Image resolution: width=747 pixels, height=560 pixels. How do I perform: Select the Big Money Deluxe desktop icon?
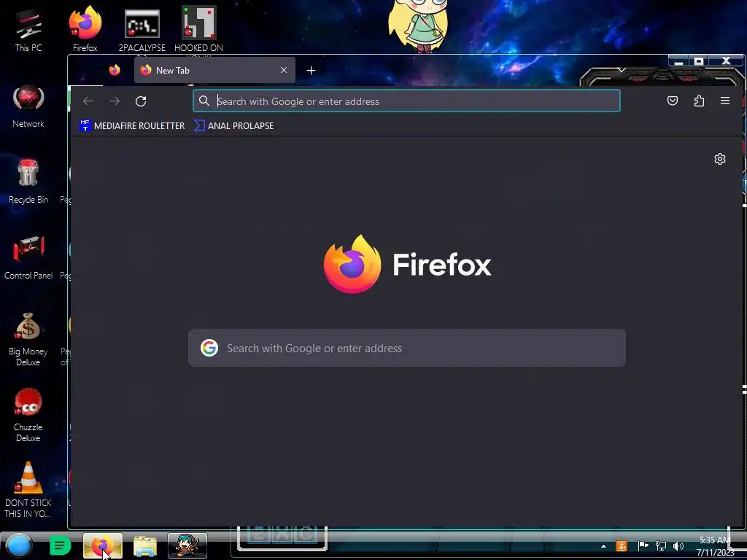pyautogui.click(x=28, y=339)
